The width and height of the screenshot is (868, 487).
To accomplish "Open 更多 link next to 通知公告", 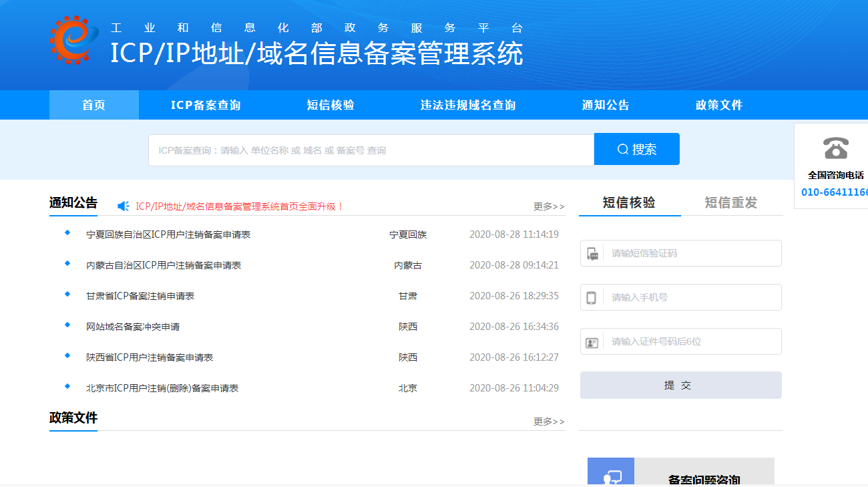I will point(548,206).
